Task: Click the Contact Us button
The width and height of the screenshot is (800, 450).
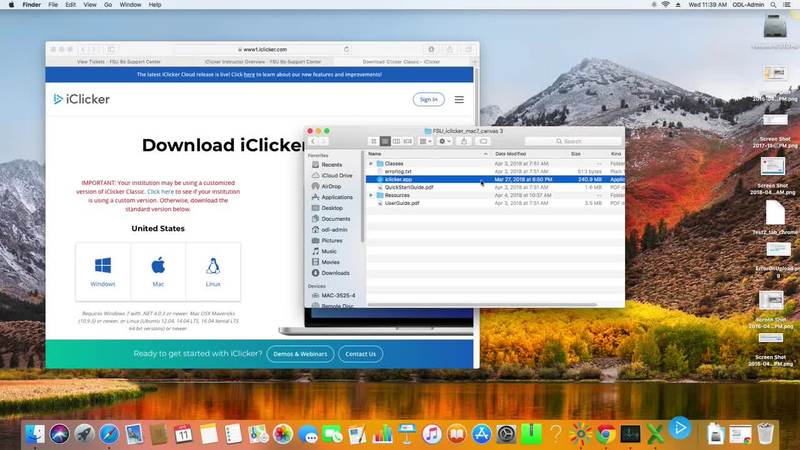Action: 361,354
